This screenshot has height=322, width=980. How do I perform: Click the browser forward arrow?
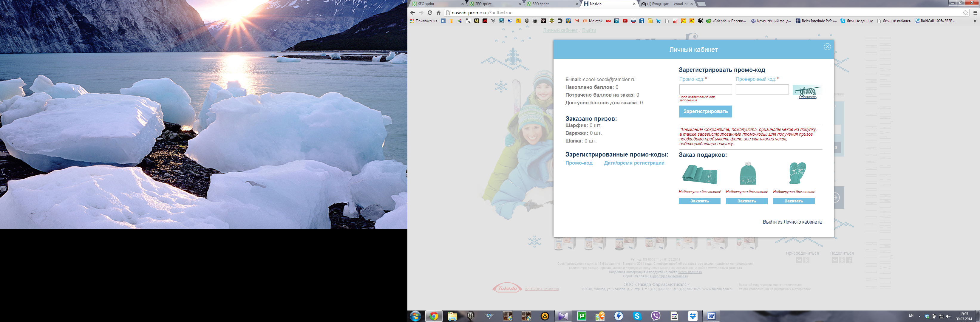(x=421, y=13)
